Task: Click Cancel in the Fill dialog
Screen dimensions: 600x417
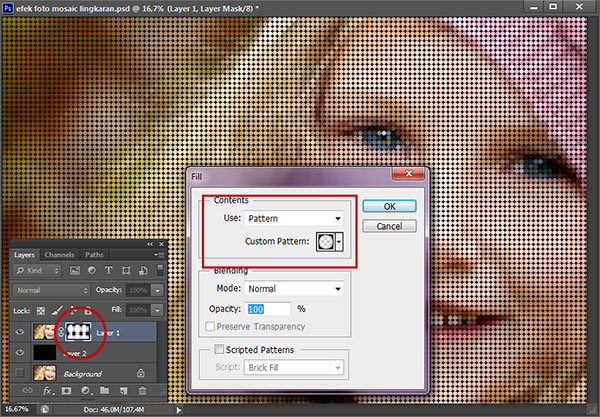Action: (390, 226)
